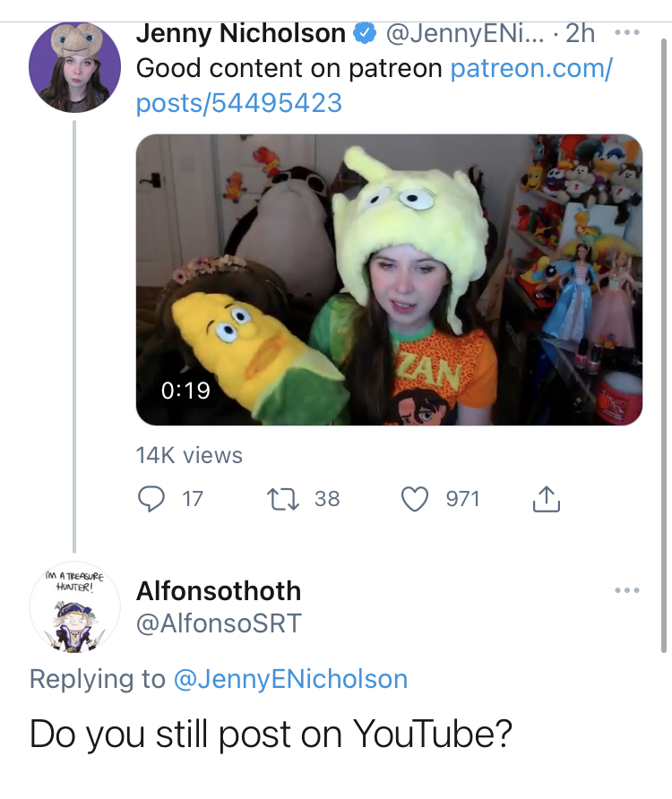Play the 0:19 video thumbnail
Image resolution: width=672 pixels, height=799 pixels.
coord(389,279)
